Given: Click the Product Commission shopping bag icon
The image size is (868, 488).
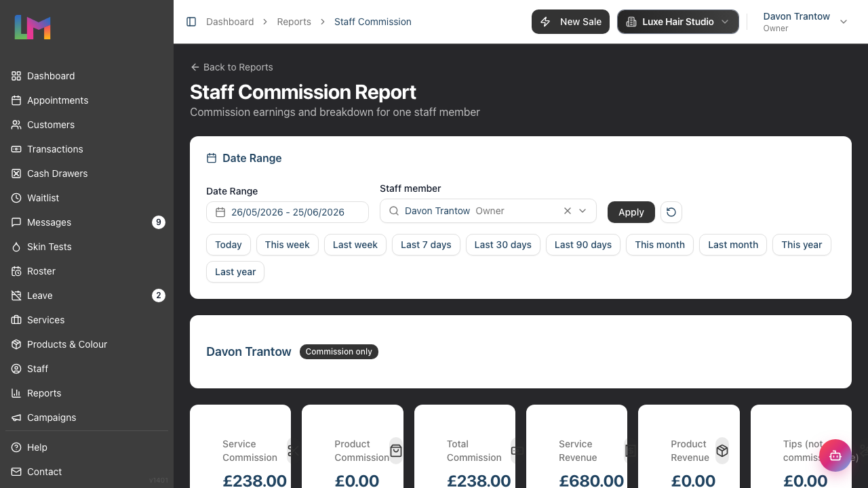Looking at the screenshot, I should 396,451.
